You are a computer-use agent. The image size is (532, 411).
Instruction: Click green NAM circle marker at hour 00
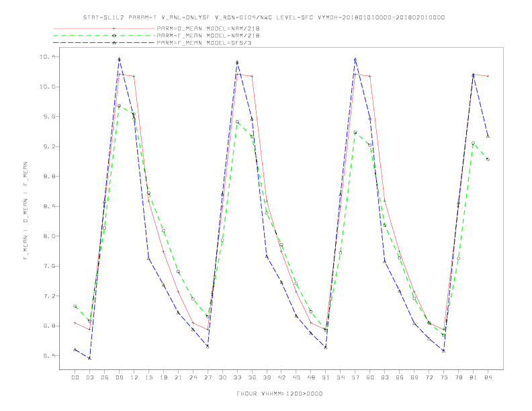tap(75, 306)
